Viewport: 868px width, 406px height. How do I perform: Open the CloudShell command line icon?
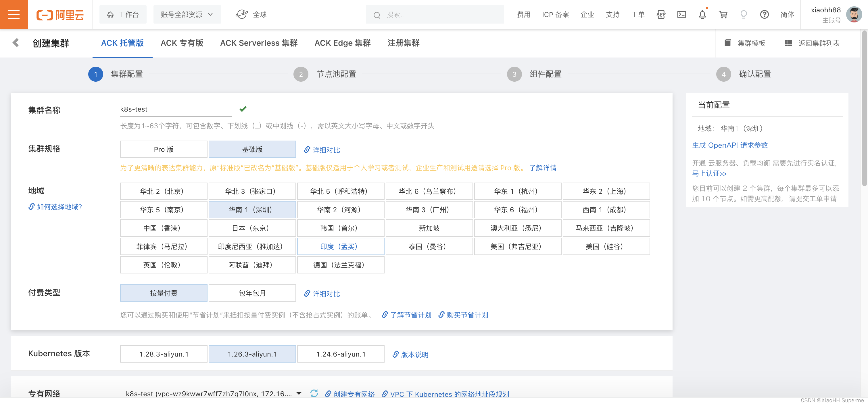click(682, 14)
